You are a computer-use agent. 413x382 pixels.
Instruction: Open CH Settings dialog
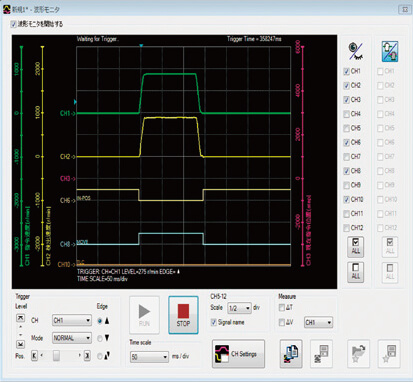point(238,354)
